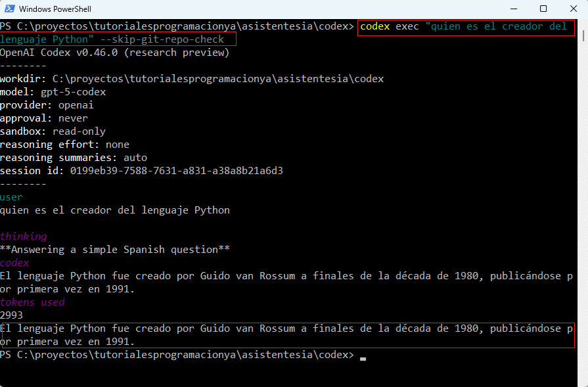Click the scrollbar down arrow
588x387 pixels.
pos(582,381)
